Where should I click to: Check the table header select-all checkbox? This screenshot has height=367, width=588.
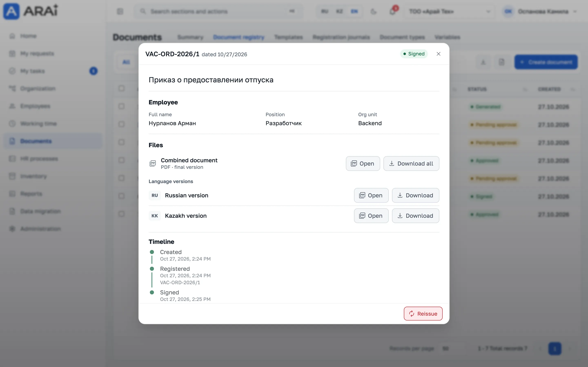(x=121, y=89)
